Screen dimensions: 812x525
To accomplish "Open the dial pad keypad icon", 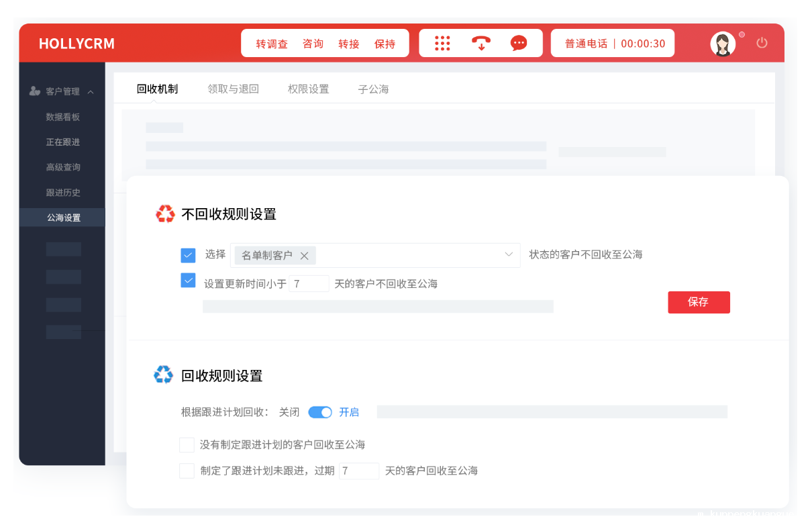I will [x=442, y=43].
